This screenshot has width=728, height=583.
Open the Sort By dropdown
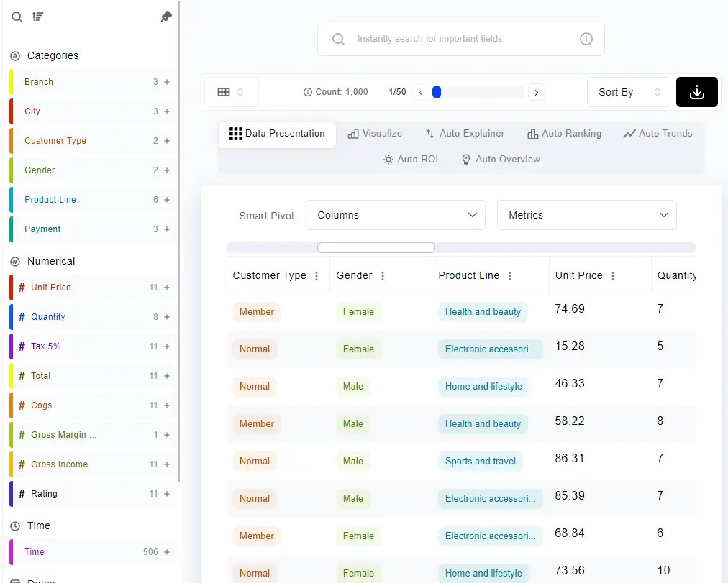[627, 92]
